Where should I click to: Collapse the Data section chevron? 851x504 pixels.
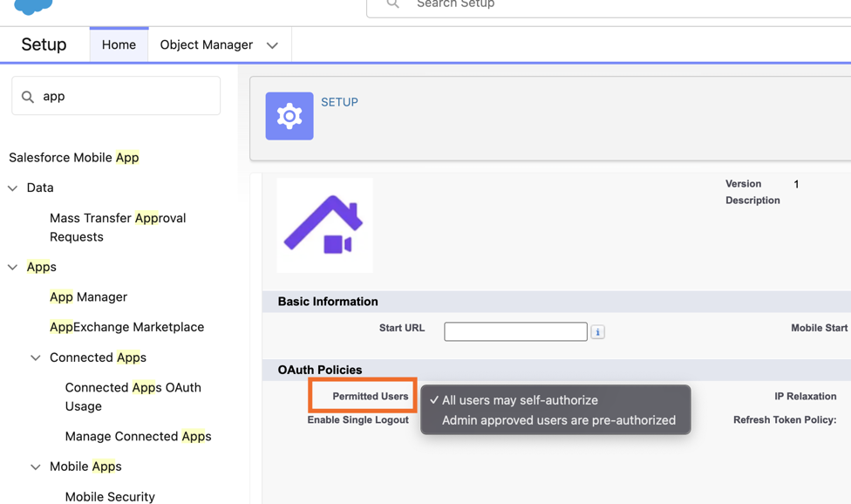pos(12,188)
